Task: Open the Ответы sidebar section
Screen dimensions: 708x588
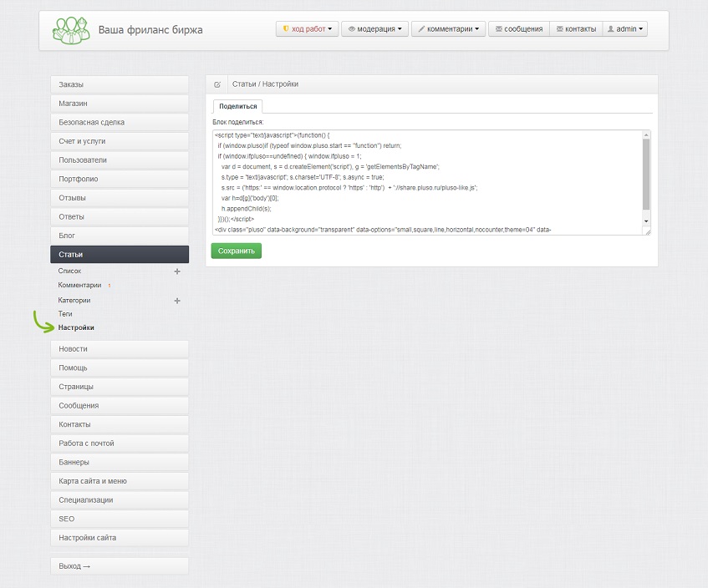Action: click(120, 217)
